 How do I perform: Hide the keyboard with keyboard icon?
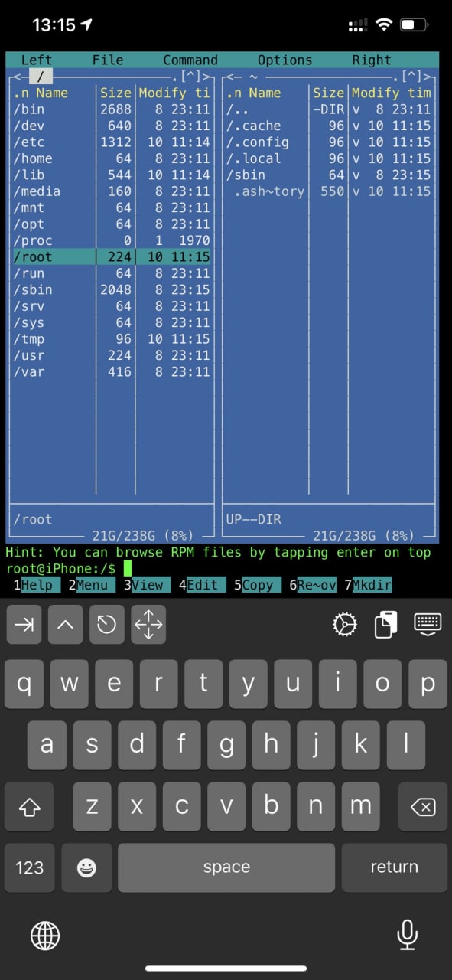(428, 624)
